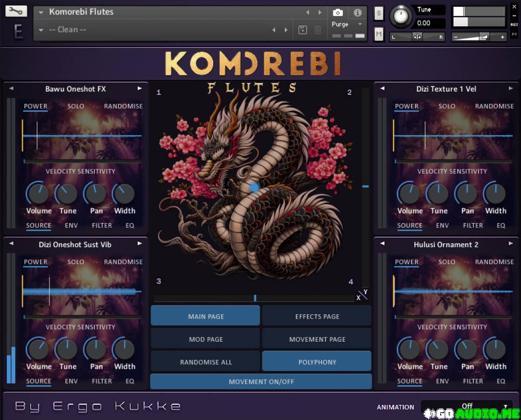
Task: Click the blue XY pad position dot
Action: click(254, 187)
